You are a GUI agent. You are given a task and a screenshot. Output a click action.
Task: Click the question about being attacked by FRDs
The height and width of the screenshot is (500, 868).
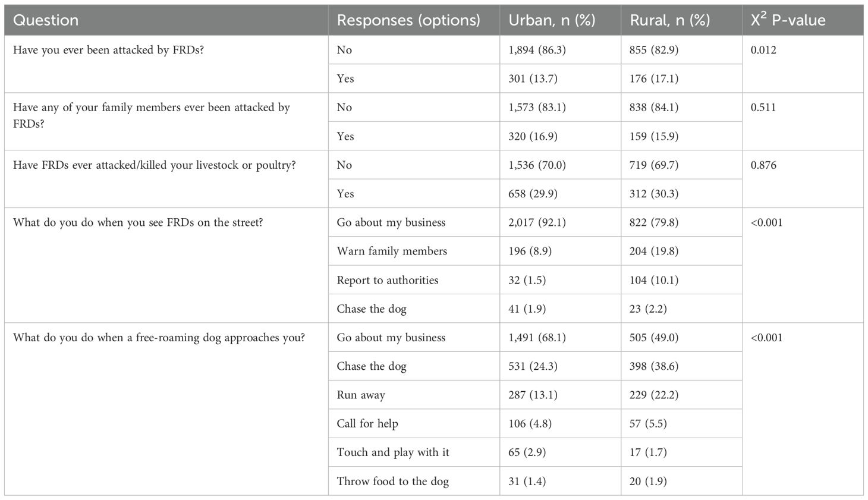108,50
